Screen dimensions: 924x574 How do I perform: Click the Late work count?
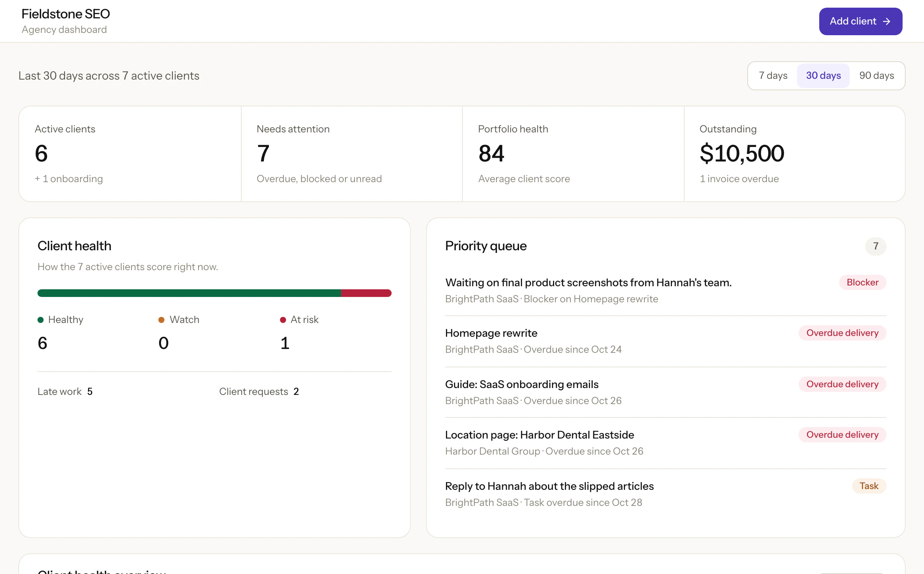90,391
